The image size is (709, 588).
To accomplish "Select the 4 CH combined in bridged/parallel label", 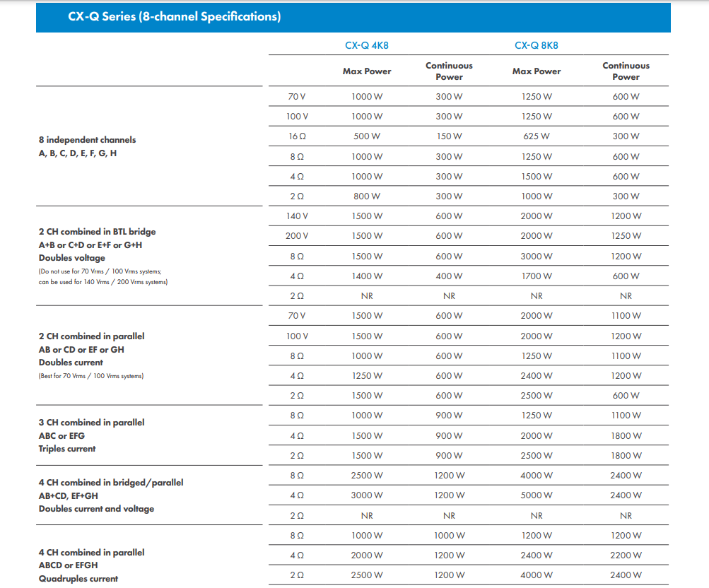I will point(110,483).
